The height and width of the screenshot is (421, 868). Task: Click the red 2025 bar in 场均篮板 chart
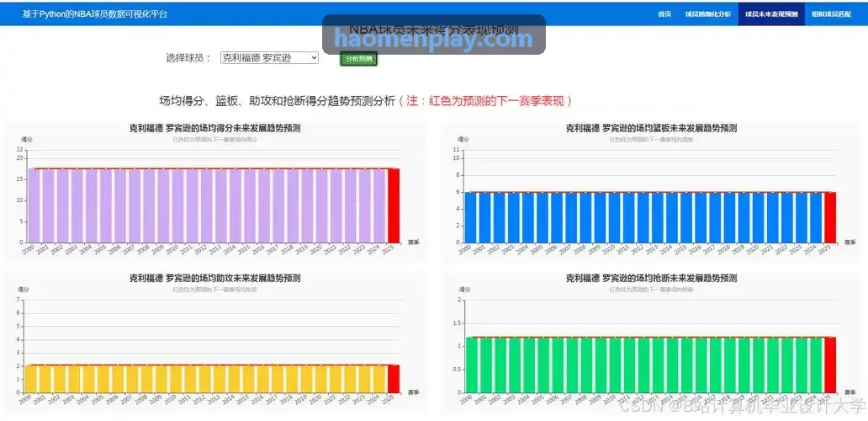coord(830,217)
